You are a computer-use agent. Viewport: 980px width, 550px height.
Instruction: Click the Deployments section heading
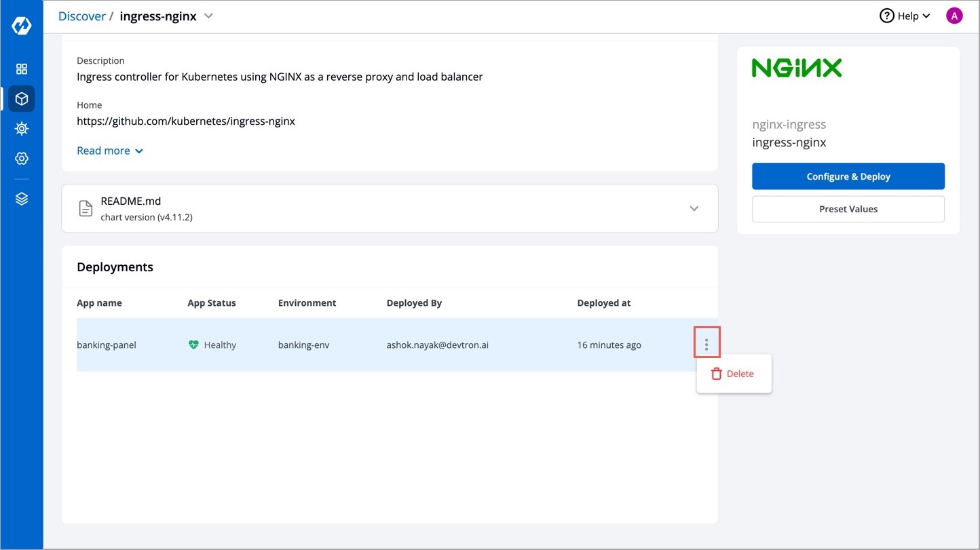pos(115,267)
